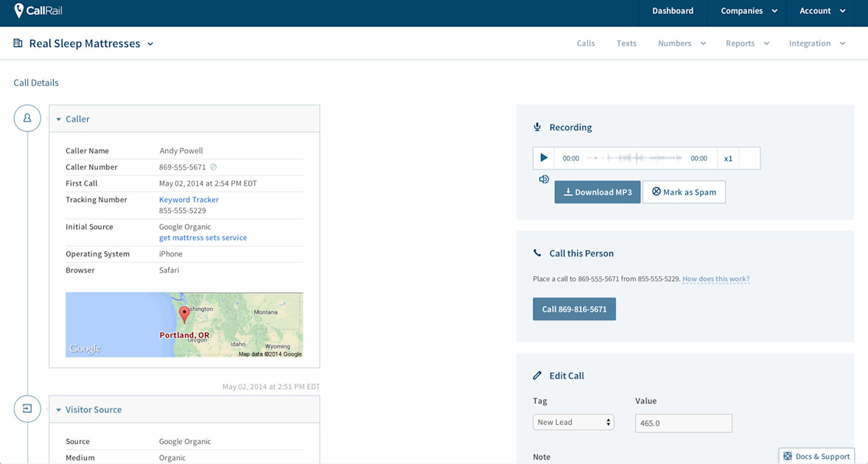Switch to the Texts tab
868x464 pixels.
tap(626, 43)
